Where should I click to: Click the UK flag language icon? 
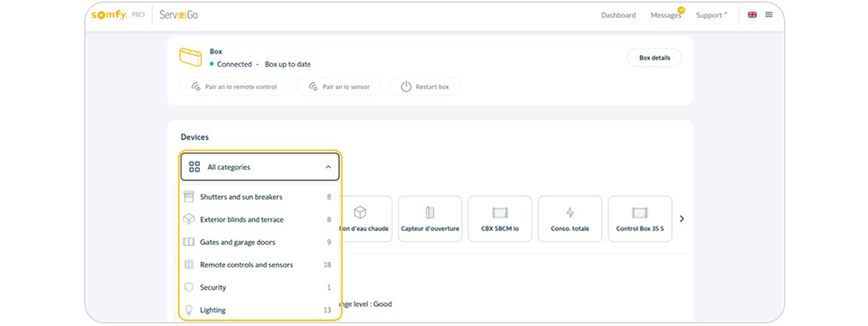click(752, 15)
